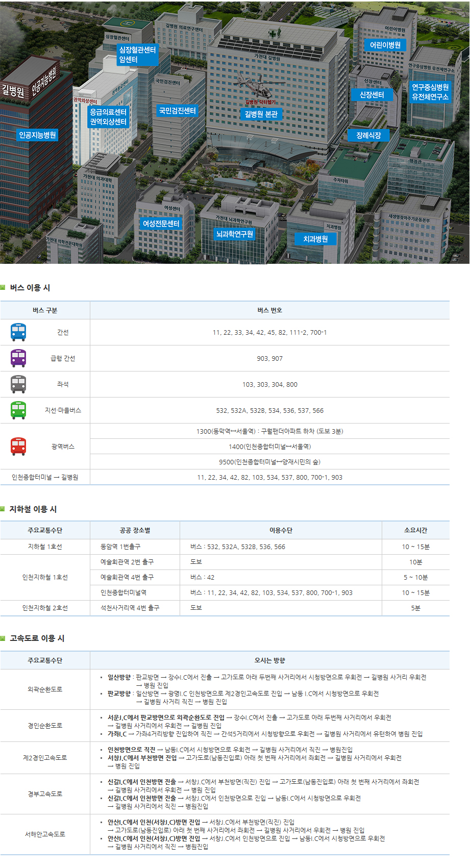Open the 치과병원 building label

coord(315,239)
